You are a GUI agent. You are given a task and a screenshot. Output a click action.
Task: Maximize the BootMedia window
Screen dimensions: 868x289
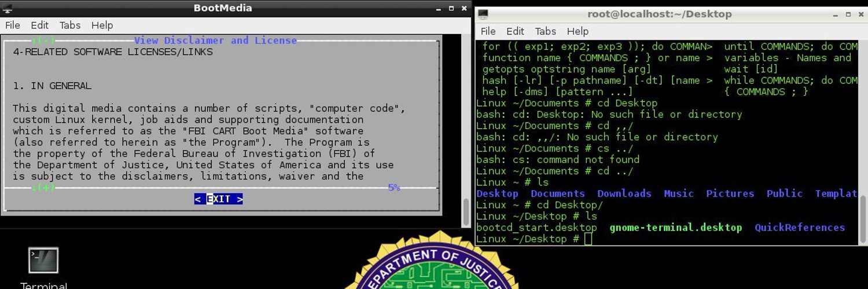pyautogui.click(x=451, y=9)
